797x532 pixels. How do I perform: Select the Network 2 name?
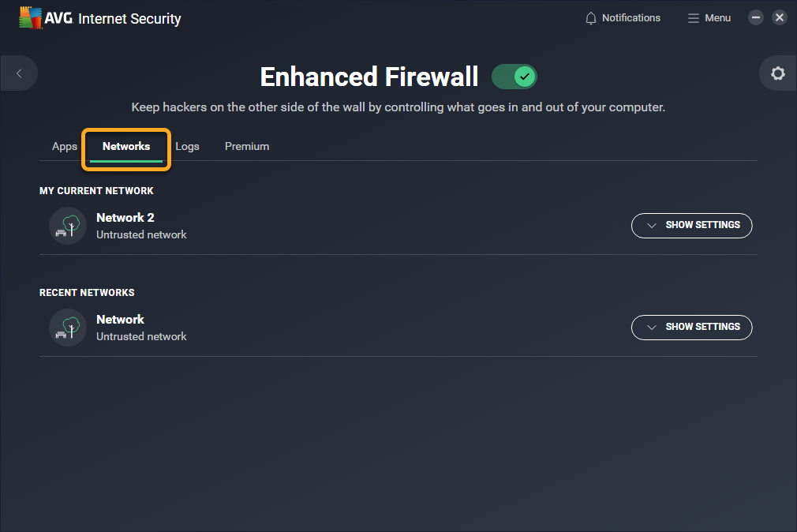(x=125, y=218)
